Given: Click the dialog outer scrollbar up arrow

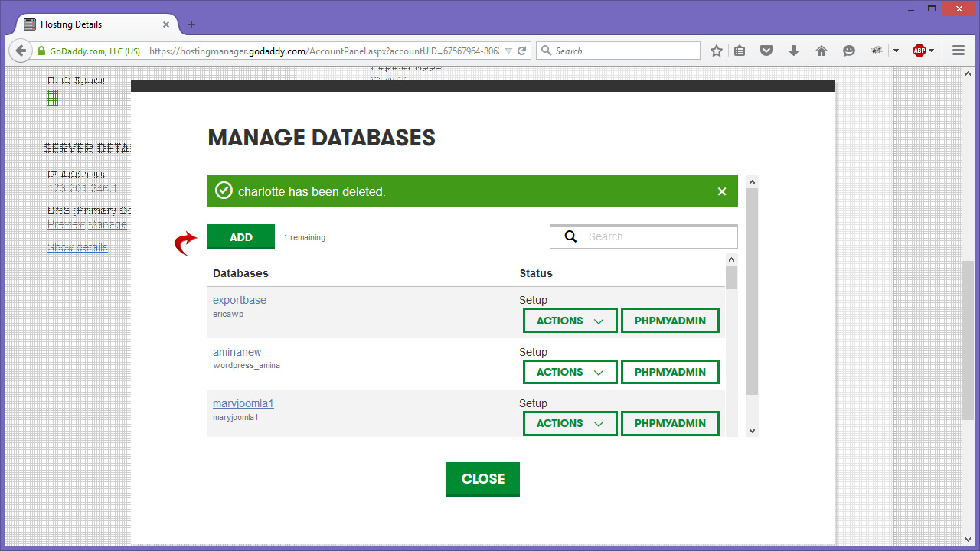Looking at the screenshot, I should 752,182.
